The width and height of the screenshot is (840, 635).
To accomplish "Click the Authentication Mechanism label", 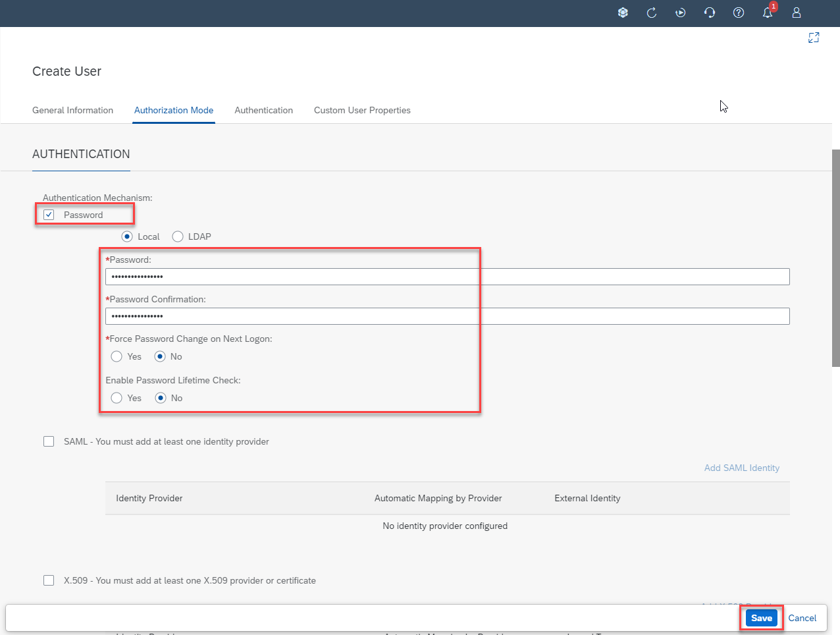I will click(x=97, y=198).
